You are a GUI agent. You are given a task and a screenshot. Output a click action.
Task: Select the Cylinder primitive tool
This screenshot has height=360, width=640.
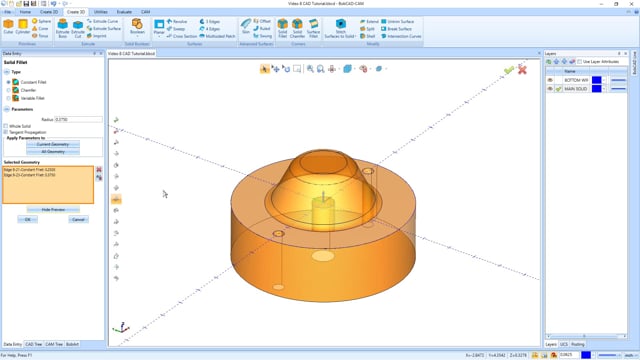pos(23,27)
